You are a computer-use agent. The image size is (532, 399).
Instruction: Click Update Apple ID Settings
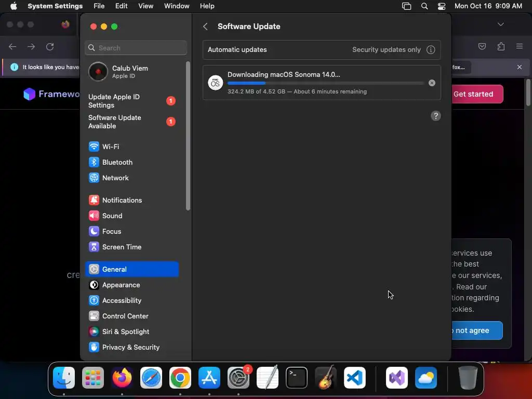coord(131,101)
